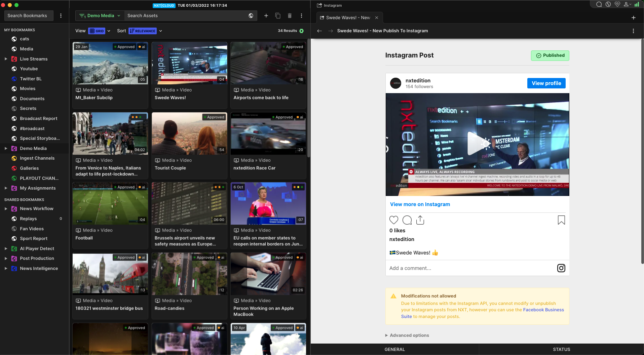Viewport: 644px width, 355px height.
Task: Click the green settings gear beside 34 Results
Action: [x=302, y=31]
